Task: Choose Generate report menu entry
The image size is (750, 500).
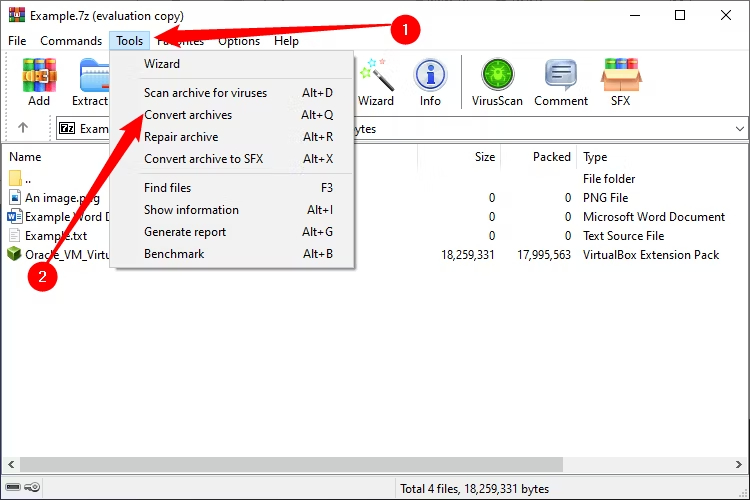Action: [x=232, y=232]
